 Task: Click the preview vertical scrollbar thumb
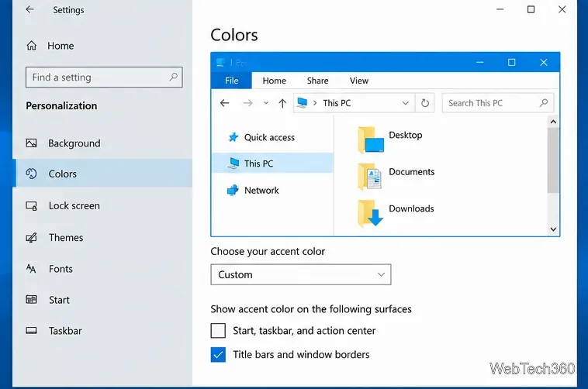pyautogui.click(x=553, y=160)
